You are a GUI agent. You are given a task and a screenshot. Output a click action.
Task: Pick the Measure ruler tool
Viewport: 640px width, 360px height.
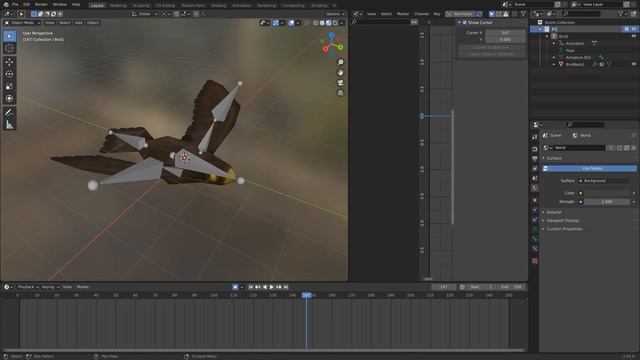tap(9, 125)
